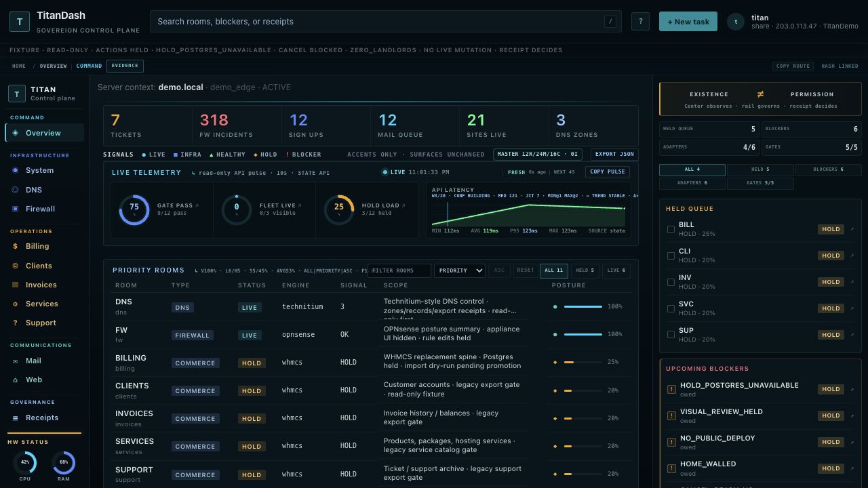This screenshot has height=488, width=868.
Task: Go to HOME breadcrumb link
Action: 19,66
